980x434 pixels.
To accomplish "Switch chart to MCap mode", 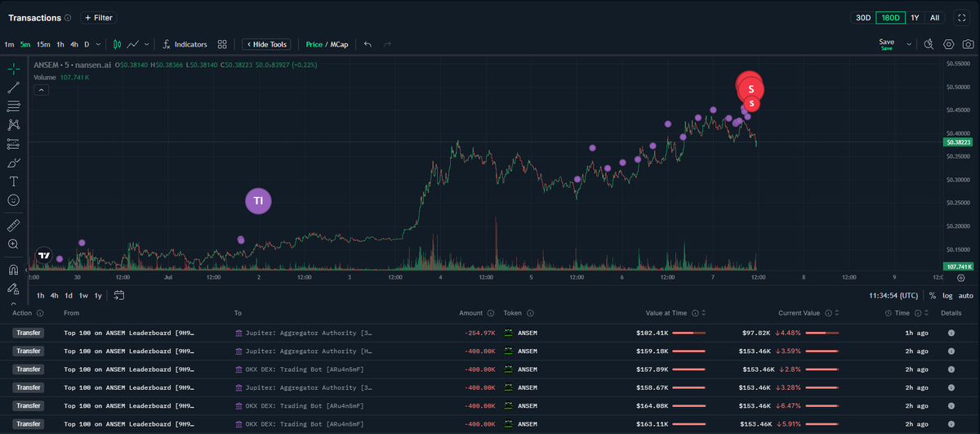I will tap(339, 44).
